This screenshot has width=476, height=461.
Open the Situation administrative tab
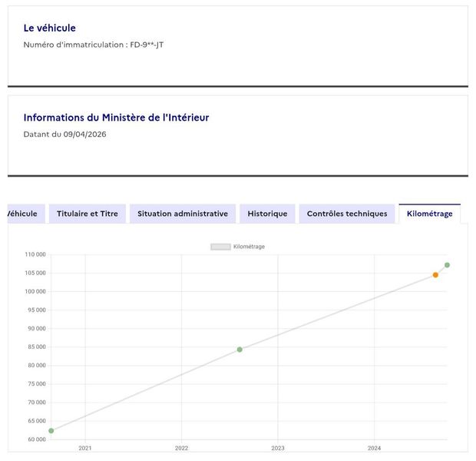click(183, 214)
